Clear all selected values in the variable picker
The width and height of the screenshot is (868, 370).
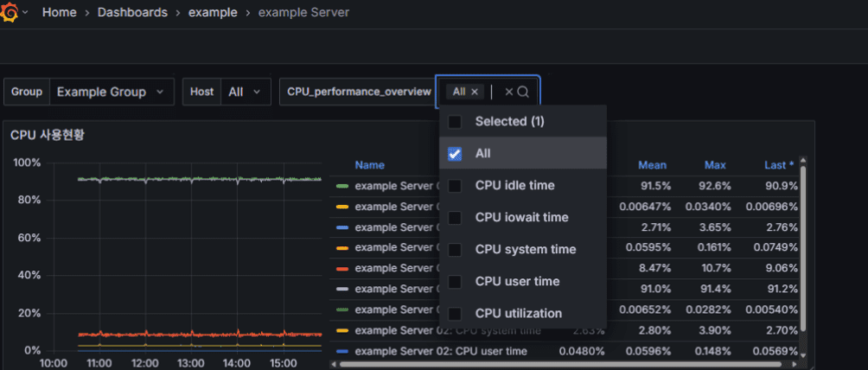click(x=508, y=92)
